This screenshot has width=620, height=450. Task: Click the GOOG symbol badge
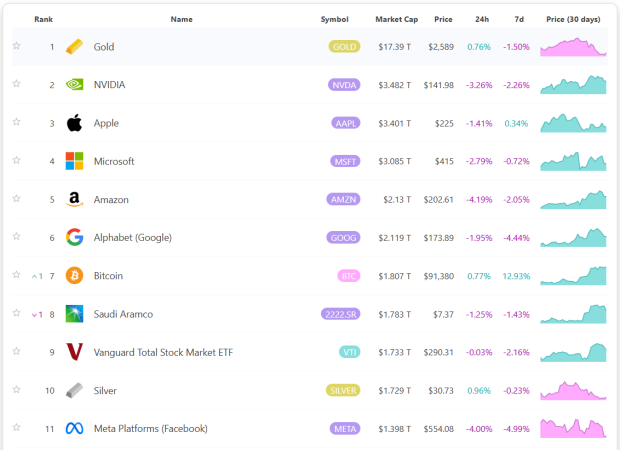pyautogui.click(x=343, y=238)
